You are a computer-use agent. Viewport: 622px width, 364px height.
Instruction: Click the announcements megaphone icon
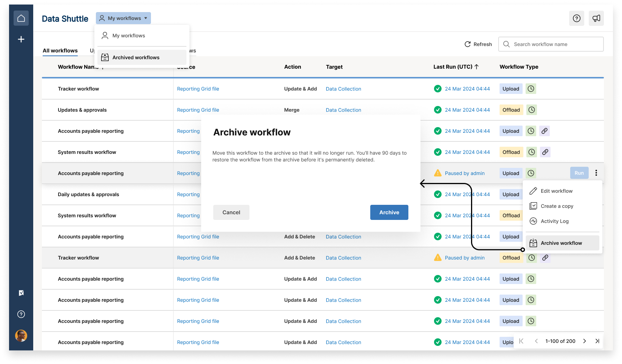[596, 18]
